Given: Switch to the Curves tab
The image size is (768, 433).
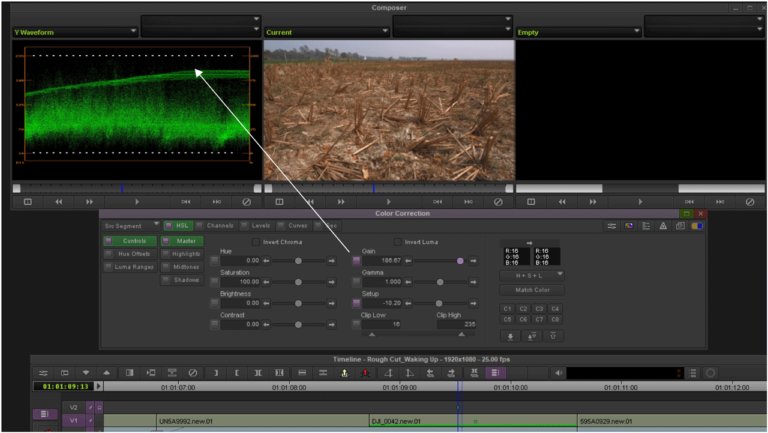Looking at the screenshot, I should click(x=292, y=226).
